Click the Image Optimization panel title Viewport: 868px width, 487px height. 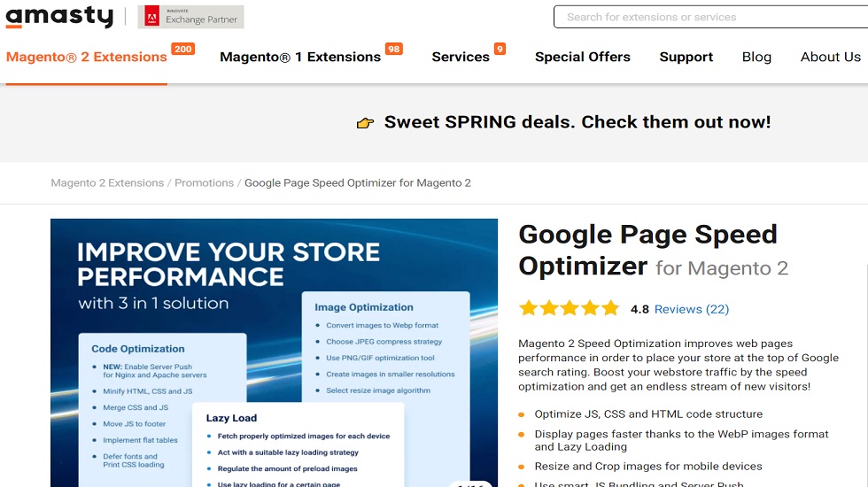364,307
